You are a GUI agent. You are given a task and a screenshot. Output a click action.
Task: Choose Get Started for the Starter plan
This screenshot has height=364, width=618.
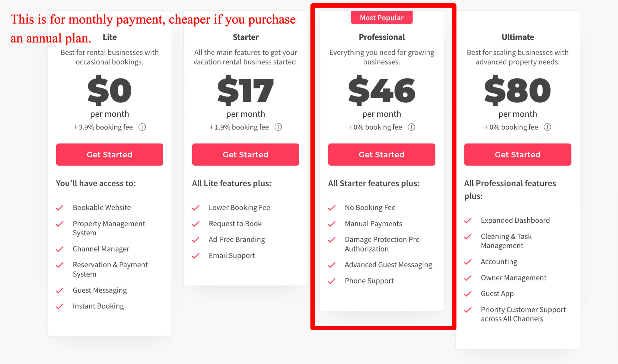click(245, 154)
